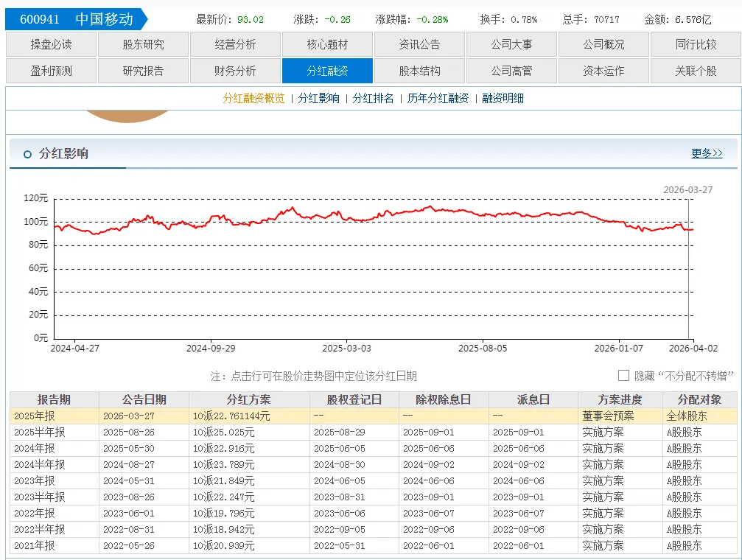The image size is (742, 560).
Task: Open the 股东研究 tab
Action: [x=144, y=44]
